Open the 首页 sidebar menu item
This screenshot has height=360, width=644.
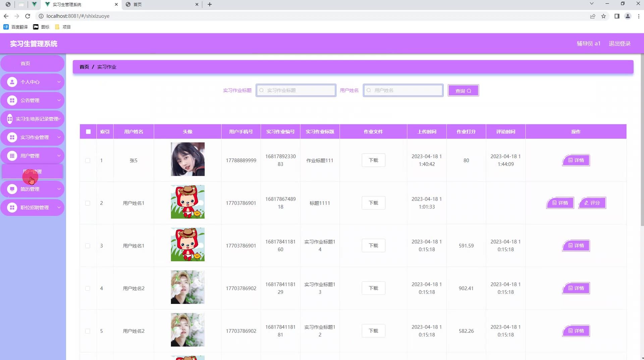(x=32, y=63)
